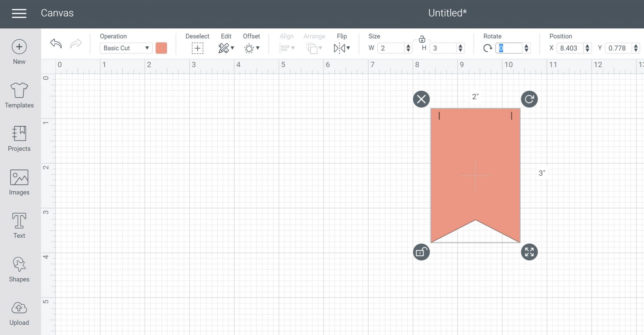
Task: Open the Shapes panel
Action: point(19,269)
